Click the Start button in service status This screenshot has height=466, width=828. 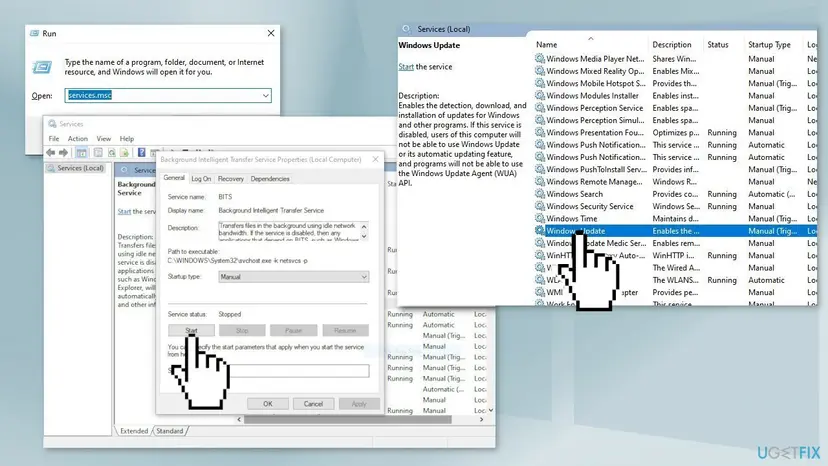pyautogui.click(x=191, y=330)
